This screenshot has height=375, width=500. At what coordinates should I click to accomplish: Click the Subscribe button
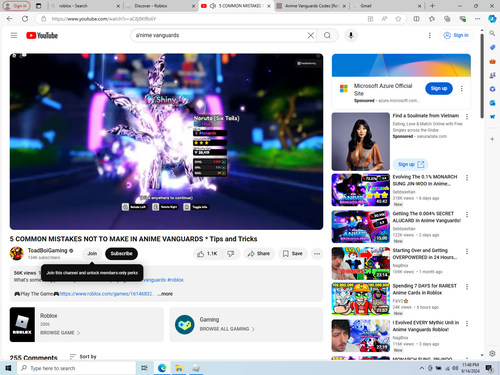tap(121, 254)
